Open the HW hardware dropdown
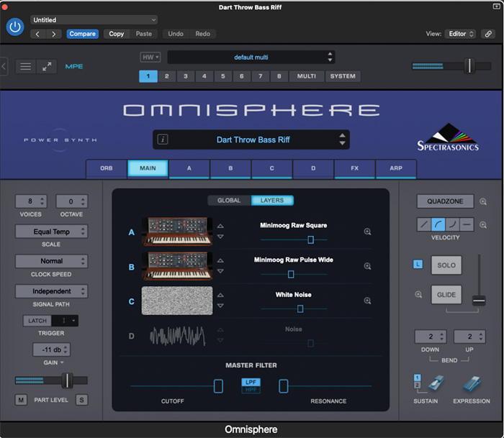Image resolution: width=504 pixels, height=438 pixels. 150,57
